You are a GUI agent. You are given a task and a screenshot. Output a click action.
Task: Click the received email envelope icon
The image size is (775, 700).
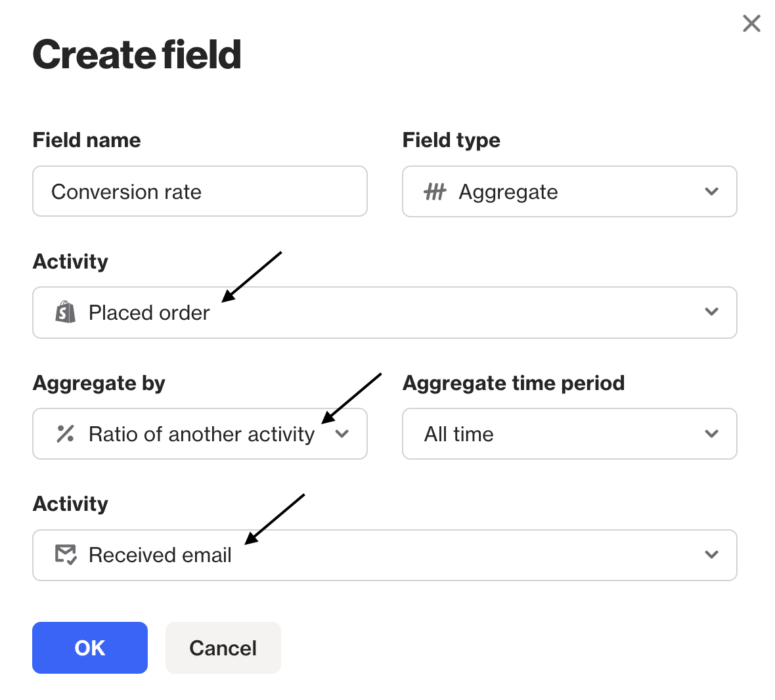[66, 555]
